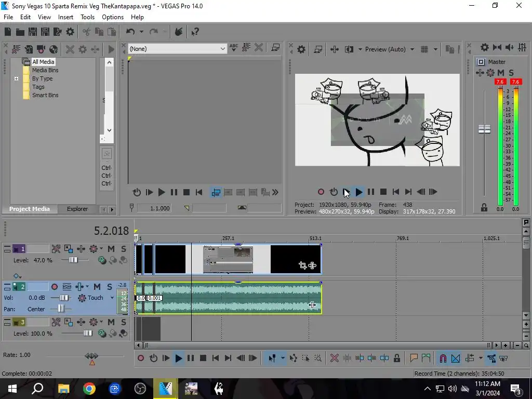
Task: Toggle Split Screen View in preview
Action: click(x=349, y=49)
